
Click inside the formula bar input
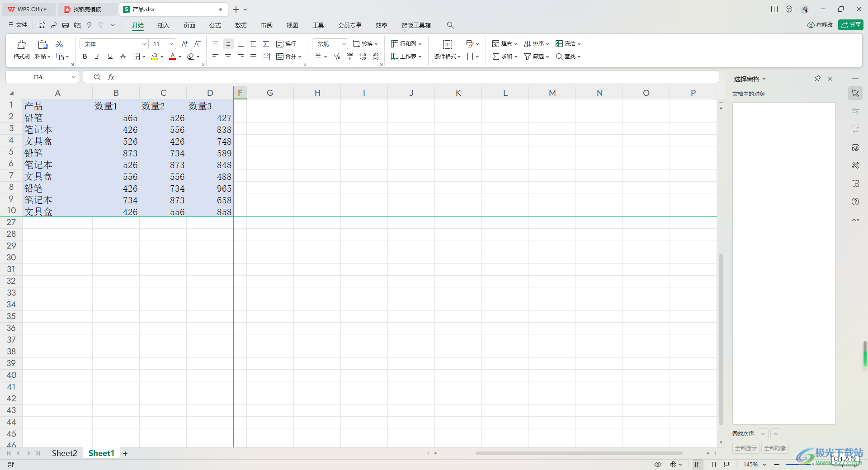419,77
